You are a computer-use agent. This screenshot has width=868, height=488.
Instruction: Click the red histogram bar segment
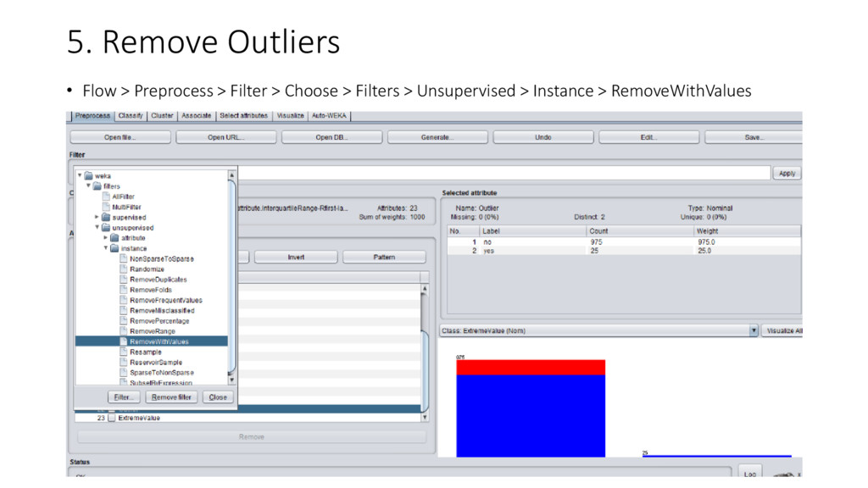tap(531, 368)
